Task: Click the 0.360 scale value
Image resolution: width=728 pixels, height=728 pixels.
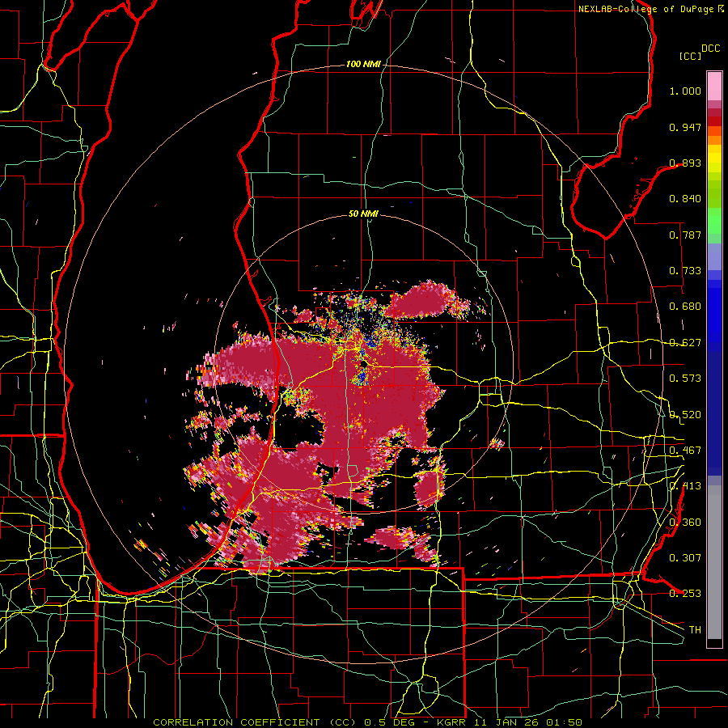Action: click(x=685, y=523)
